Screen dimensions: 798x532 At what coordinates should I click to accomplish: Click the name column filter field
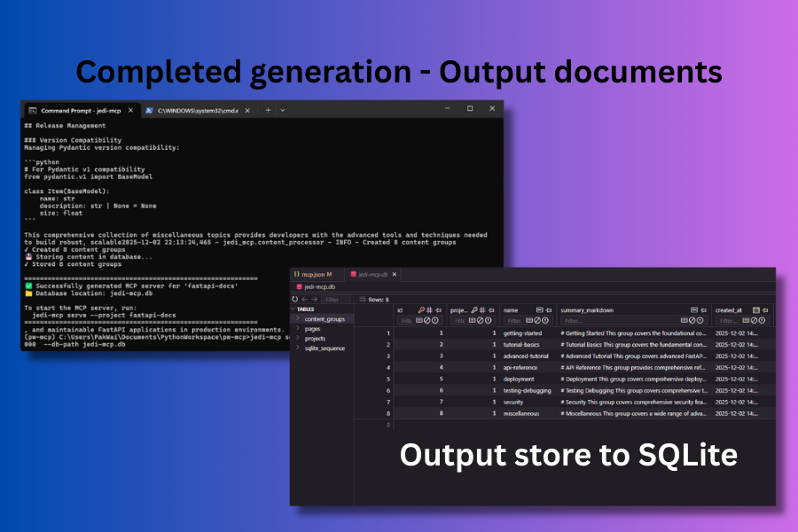point(528,321)
